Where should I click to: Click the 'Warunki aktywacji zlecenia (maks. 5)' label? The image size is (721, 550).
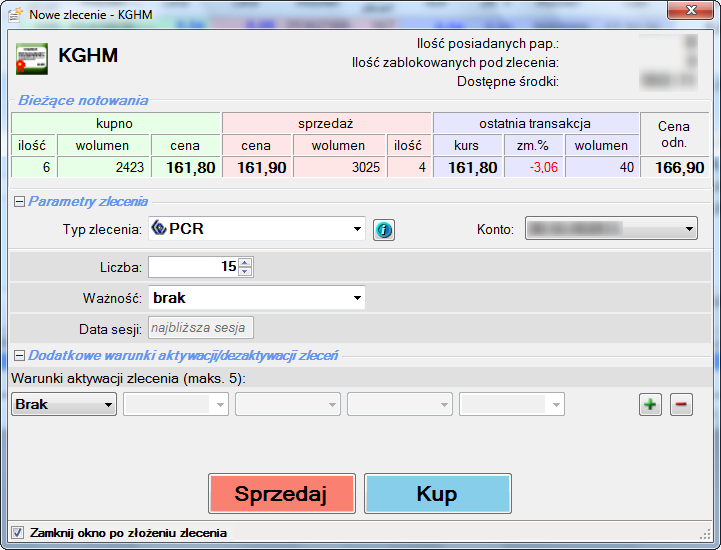coord(128,378)
